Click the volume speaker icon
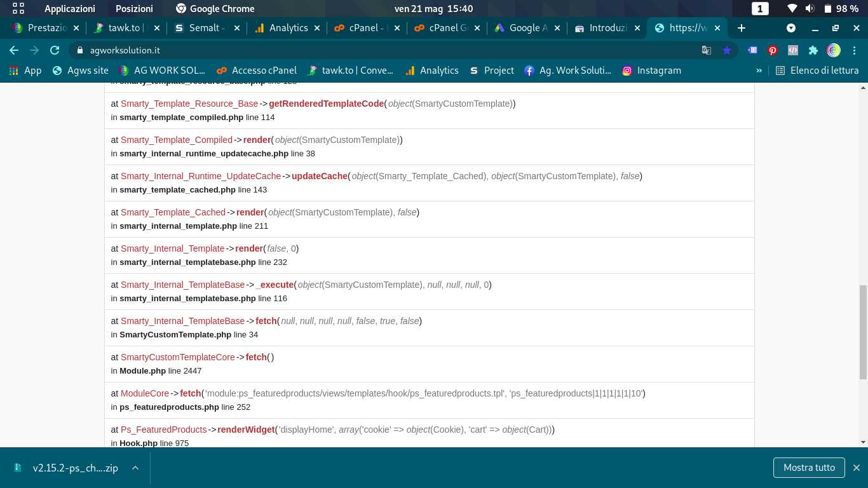 tap(810, 8)
